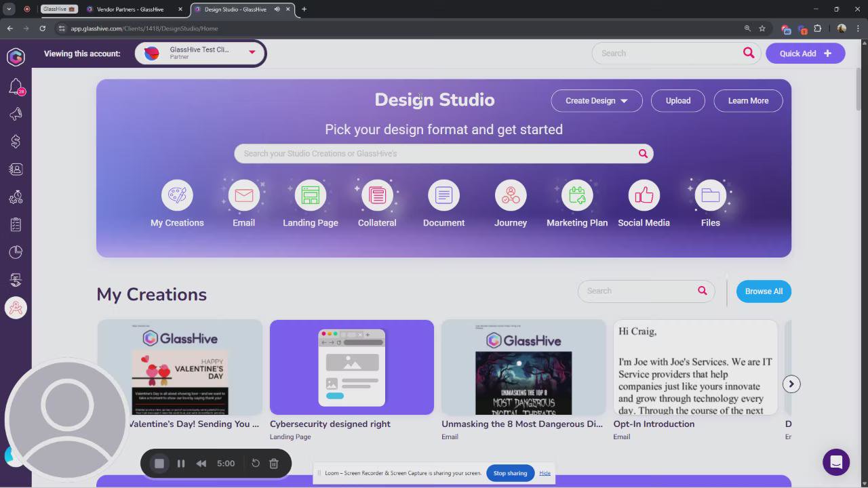Viewport: 868px width, 488px height.
Task: Open the Opt-In Introduction email thumbnail
Action: point(695,367)
